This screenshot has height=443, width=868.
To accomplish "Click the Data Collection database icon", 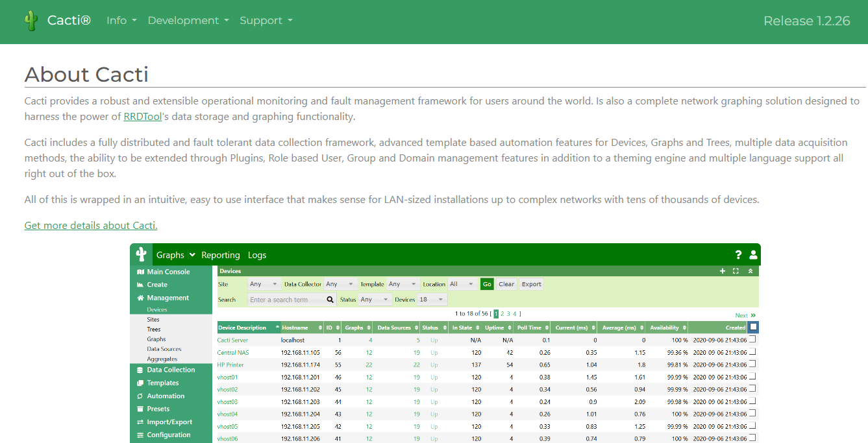I will tap(140, 370).
